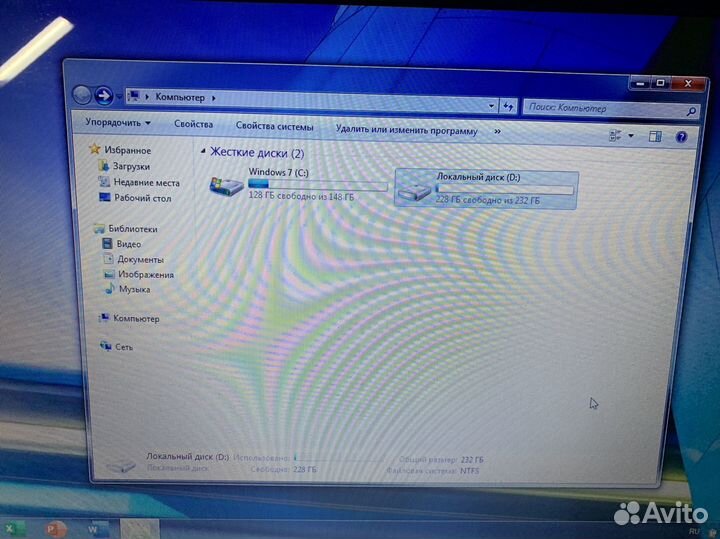Open Загрузки in the sidebar
The width and height of the screenshot is (720, 539).
click(x=131, y=167)
